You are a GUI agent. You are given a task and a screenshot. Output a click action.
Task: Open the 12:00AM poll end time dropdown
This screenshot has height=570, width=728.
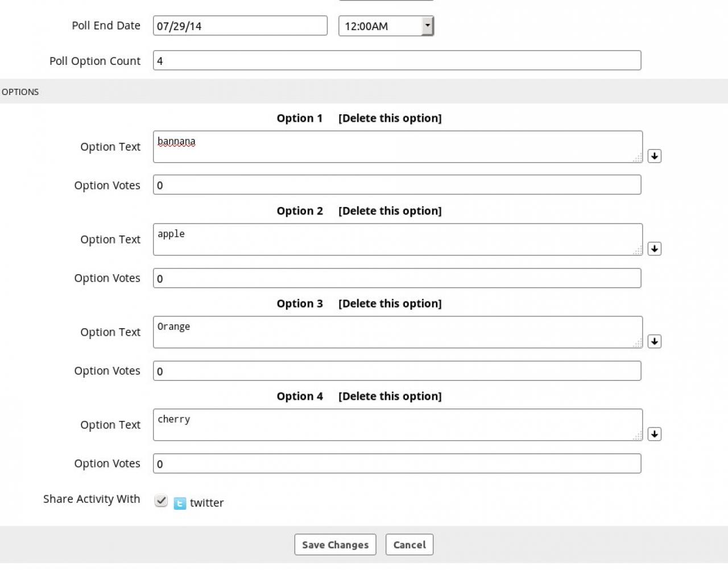click(427, 26)
